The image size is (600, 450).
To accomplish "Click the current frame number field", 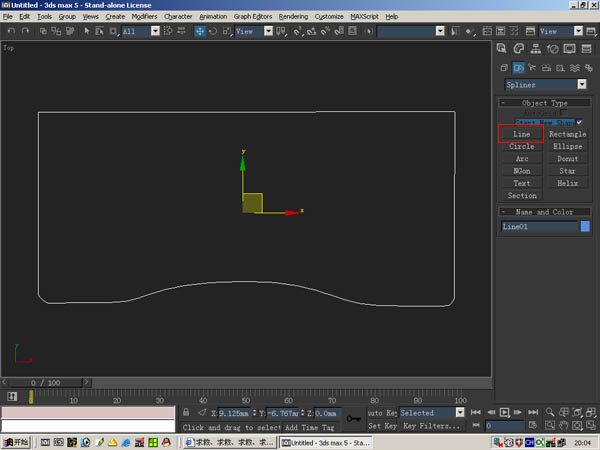I will pos(504,426).
